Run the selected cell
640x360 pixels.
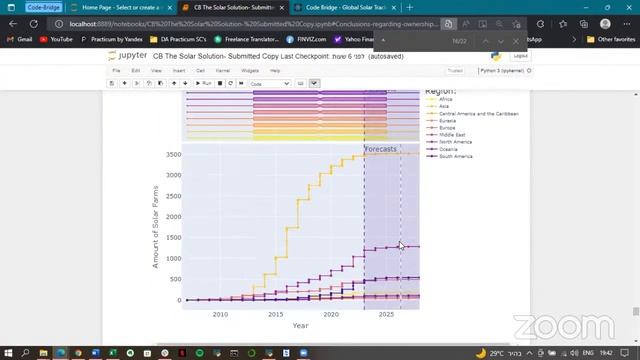pyautogui.click(x=203, y=83)
